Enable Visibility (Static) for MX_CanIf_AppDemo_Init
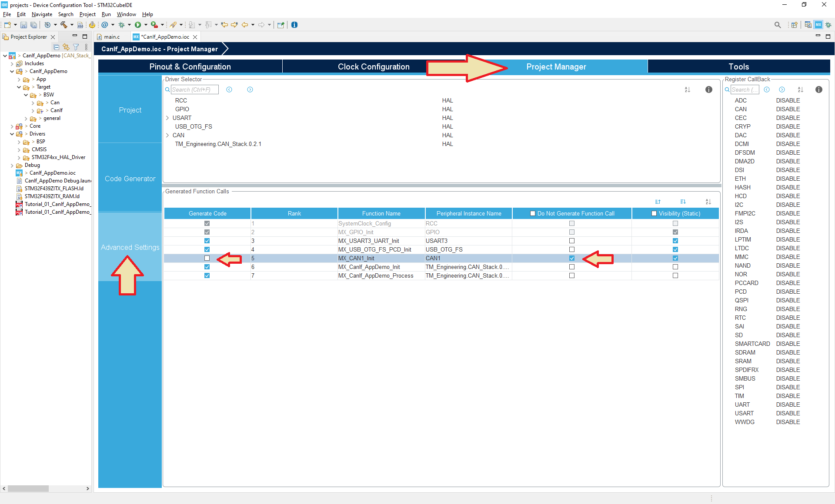The image size is (835, 504). [x=675, y=267]
